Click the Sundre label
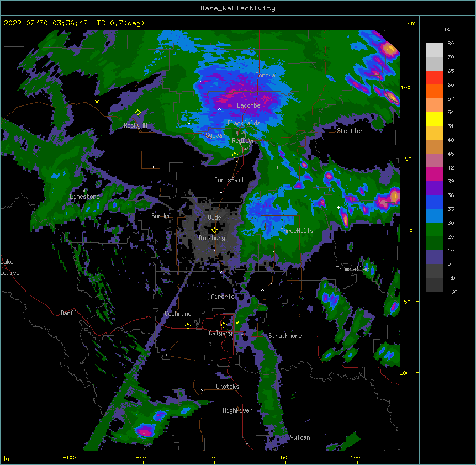This screenshot has height=465, width=476. coord(161,216)
